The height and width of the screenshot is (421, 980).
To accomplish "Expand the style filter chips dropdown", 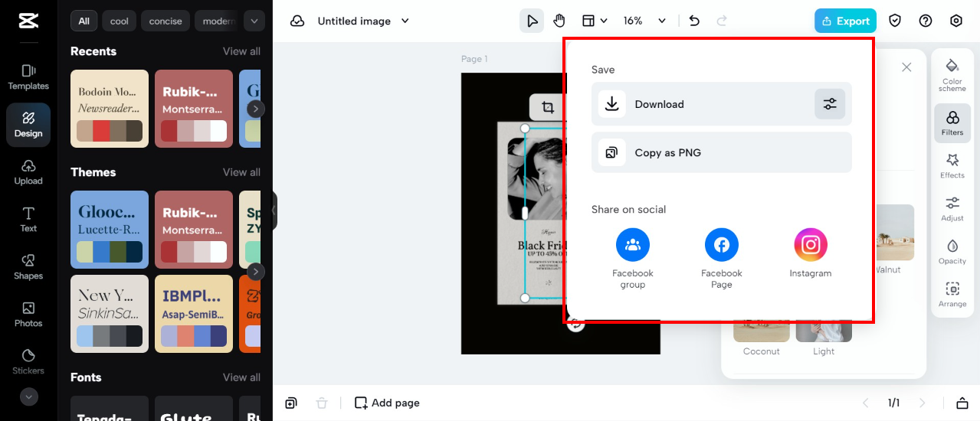I will point(254,21).
